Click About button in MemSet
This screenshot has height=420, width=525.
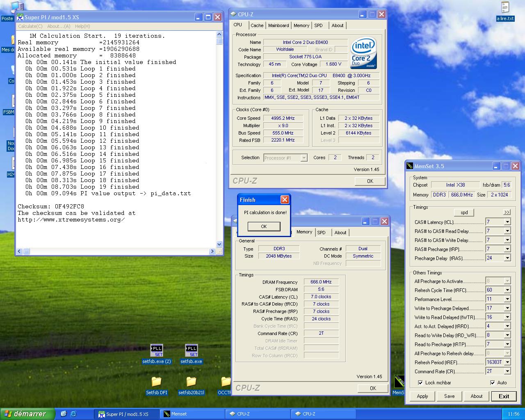(476, 396)
